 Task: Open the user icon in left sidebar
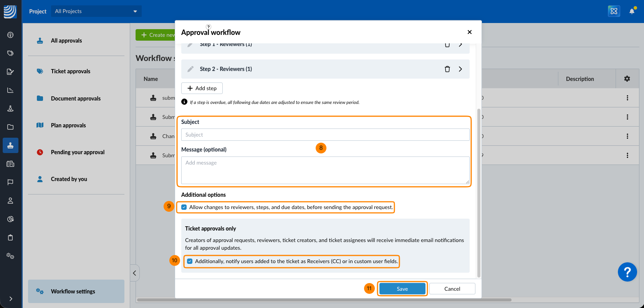(10, 201)
